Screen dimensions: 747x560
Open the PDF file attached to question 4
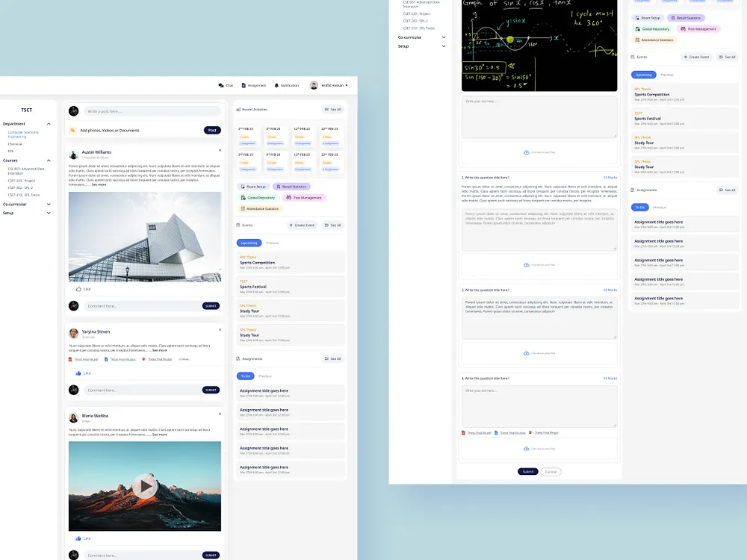coord(476,433)
